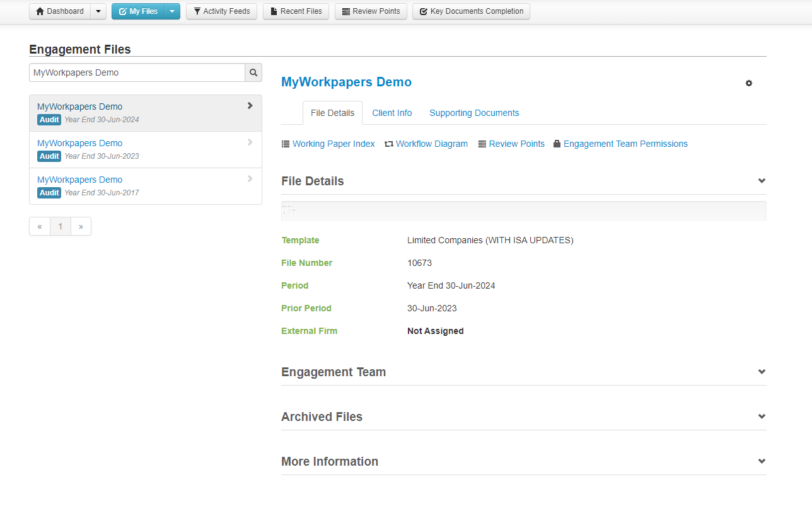Open the settings gear icon
Image resolution: width=812 pixels, height=506 pixels.
coord(749,83)
